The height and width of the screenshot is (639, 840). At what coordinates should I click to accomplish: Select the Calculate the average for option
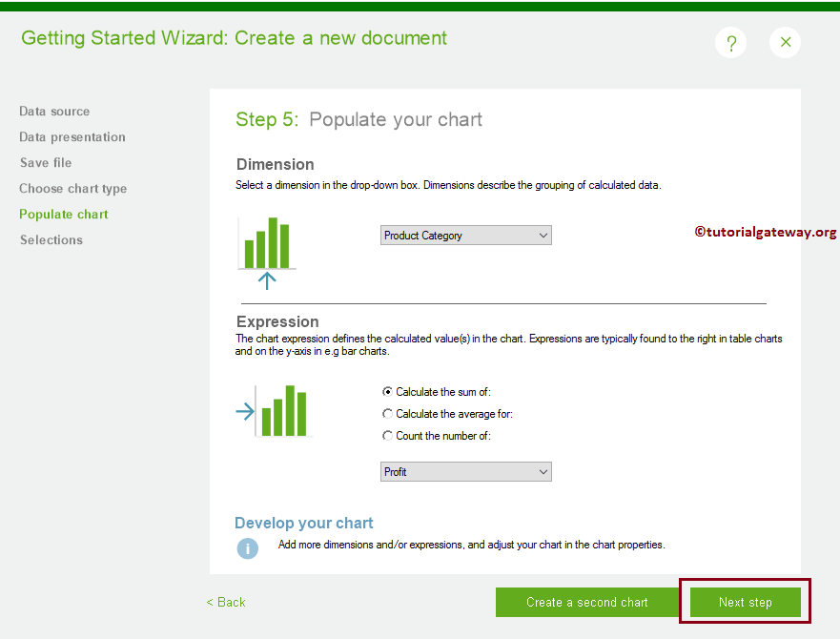tap(387, 412)
